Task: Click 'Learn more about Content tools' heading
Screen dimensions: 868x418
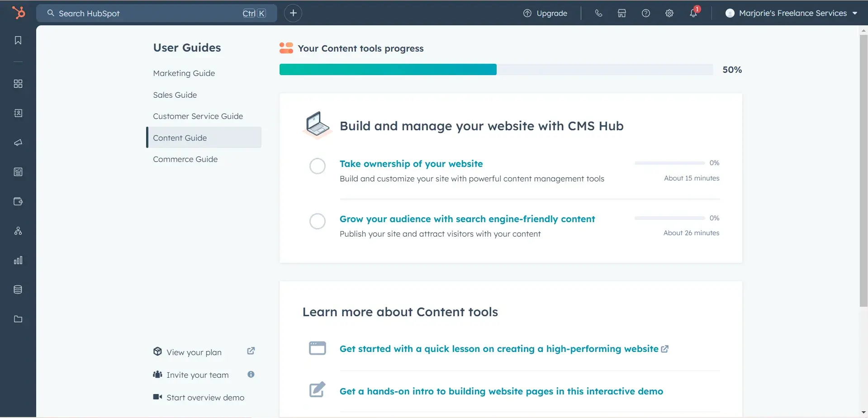Action: click(x=400, y=312)
